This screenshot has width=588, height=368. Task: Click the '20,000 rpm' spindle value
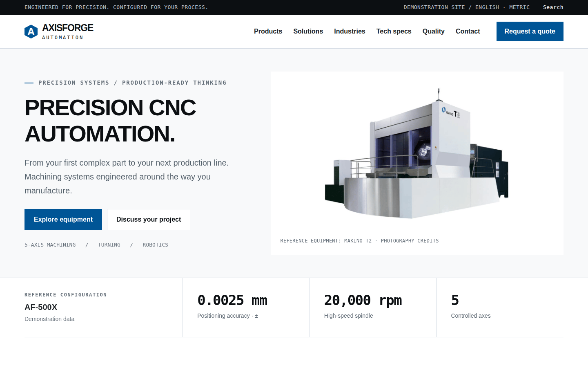[363, 301]
